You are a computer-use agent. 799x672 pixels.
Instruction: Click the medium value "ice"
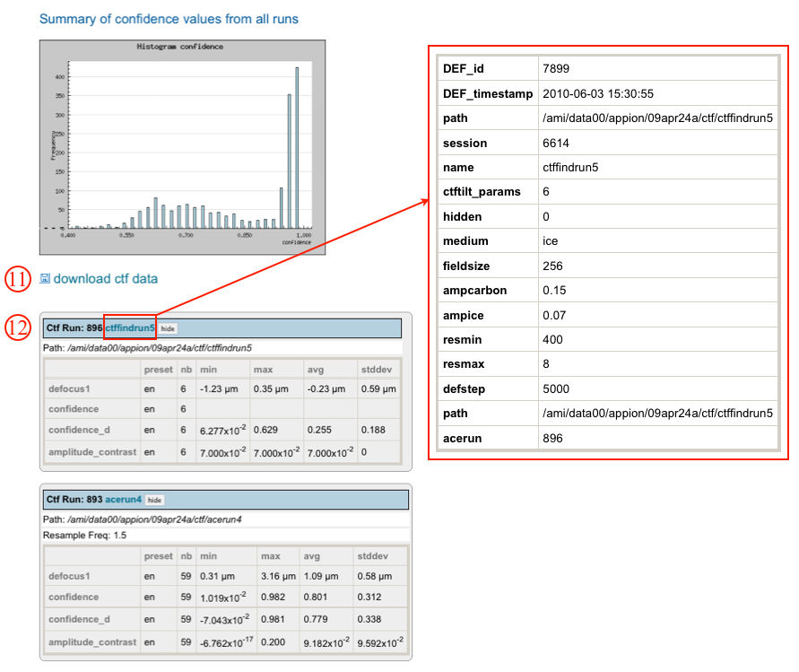(551, 241)
